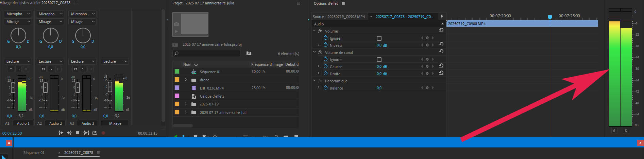
Task: Open Audio 1 automation mode Lecture dropdown
Action: pyautogui.click(x=18, y=61)
